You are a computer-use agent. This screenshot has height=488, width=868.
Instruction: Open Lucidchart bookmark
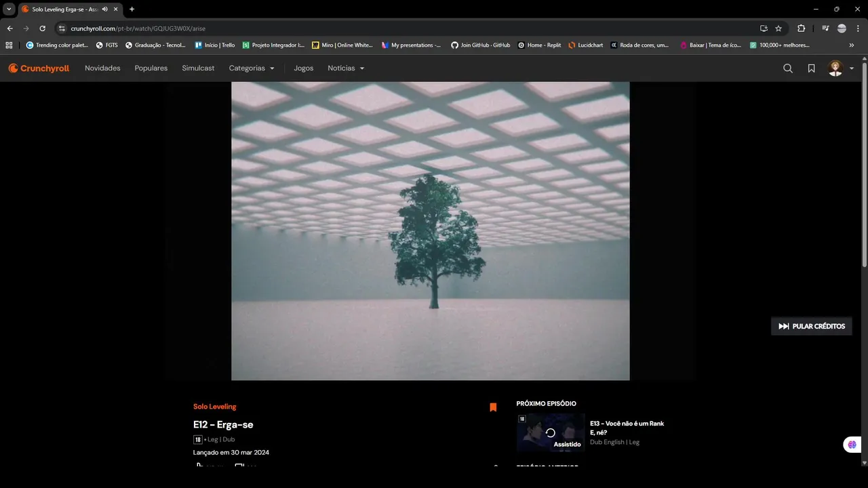586,45
